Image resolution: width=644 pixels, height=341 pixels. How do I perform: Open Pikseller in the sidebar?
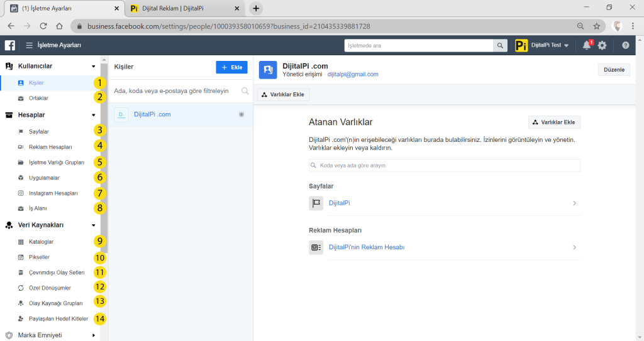(40, 257)
